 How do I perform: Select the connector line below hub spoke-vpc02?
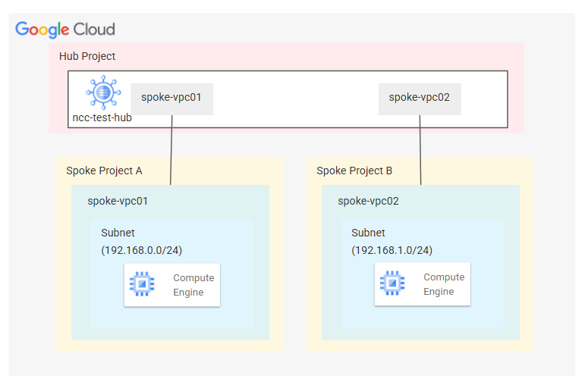(420, 150)
